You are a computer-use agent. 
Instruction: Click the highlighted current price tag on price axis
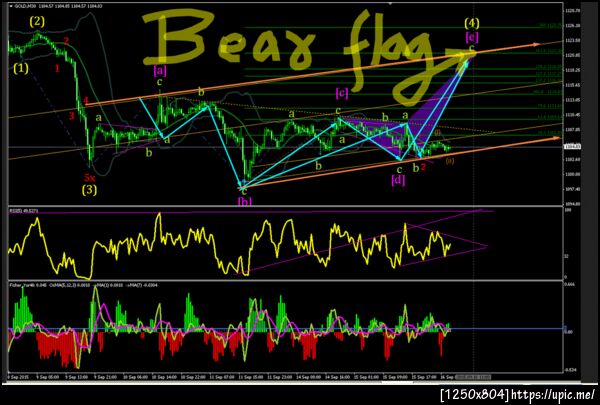(x=570, y=146)
